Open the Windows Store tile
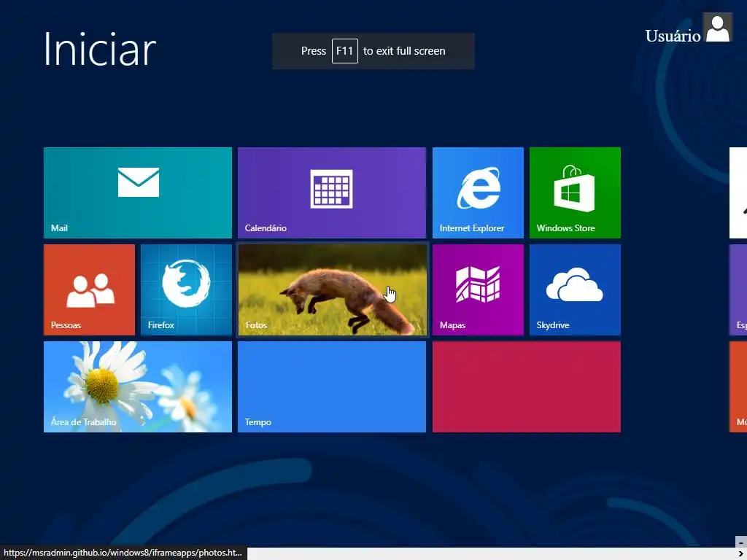The height and width of the screenshot is (560, 747). click(x=575, y=192)
